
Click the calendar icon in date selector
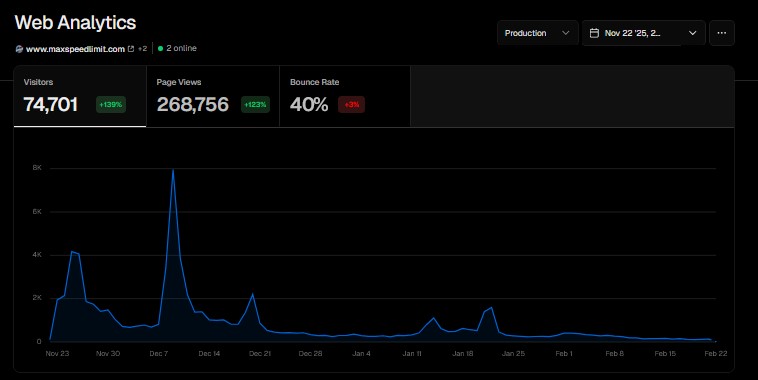coord(595,33)
